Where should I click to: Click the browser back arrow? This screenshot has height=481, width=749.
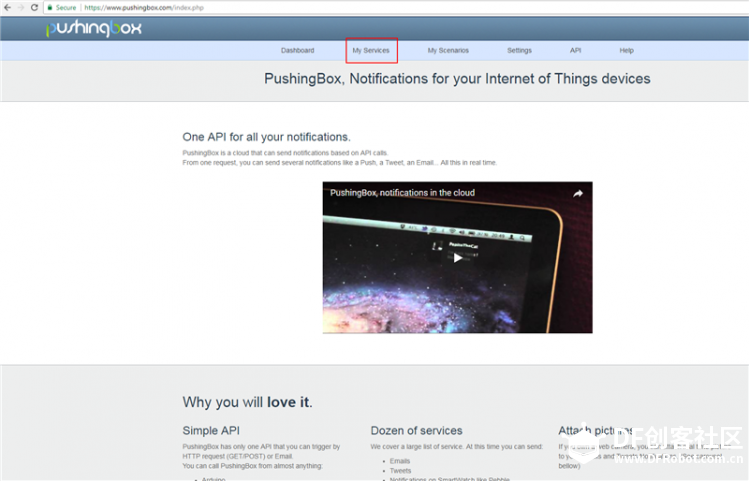coord(7,7)
